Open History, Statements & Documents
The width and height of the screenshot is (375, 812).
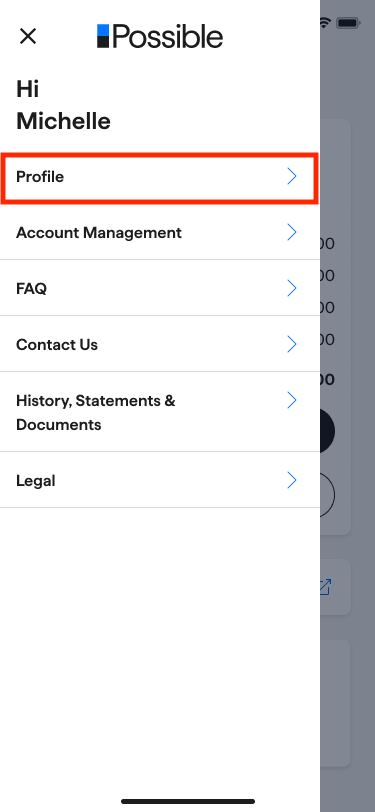tap(160, 412)
